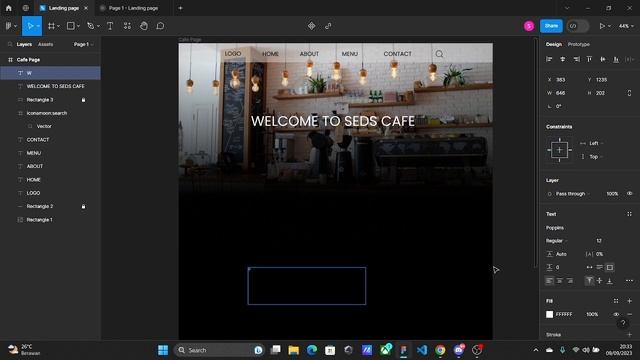The image size is (640, 360).
Task: Open the globe community icon
Action: pyautogui.click(x=26, y=8)
